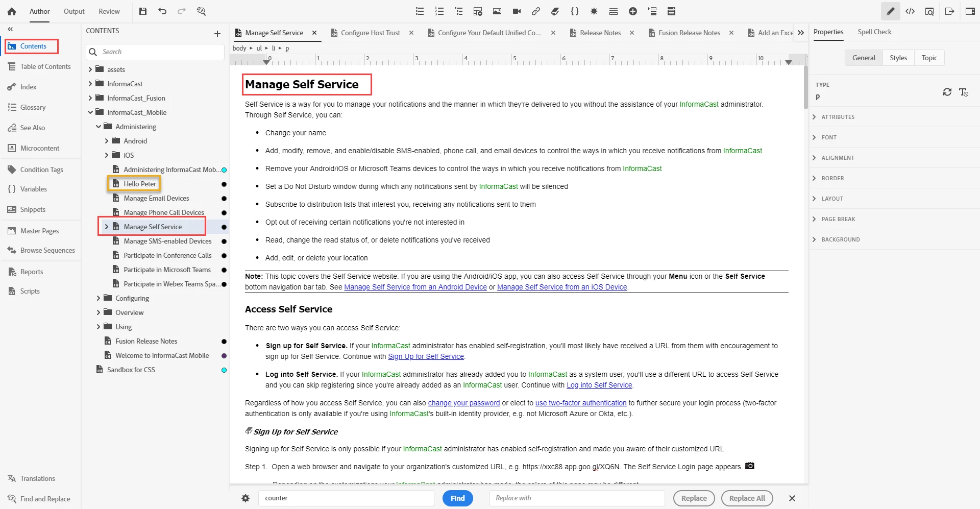Image resolution: width=980 pixels, height=509 pixels.
Task: Expand the InformaCast_Fusion folder
Action: click(90, 98)
